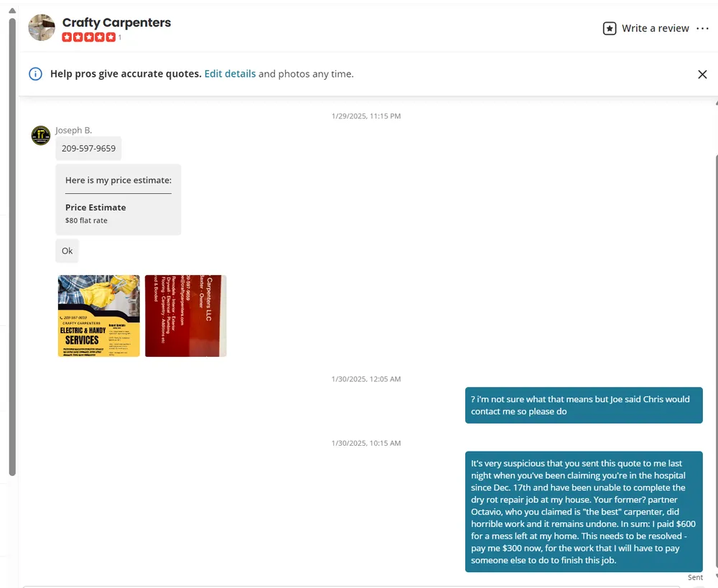718x588 pixels.
Task: Open the three-dot more options menu
Action: (702, 29)
